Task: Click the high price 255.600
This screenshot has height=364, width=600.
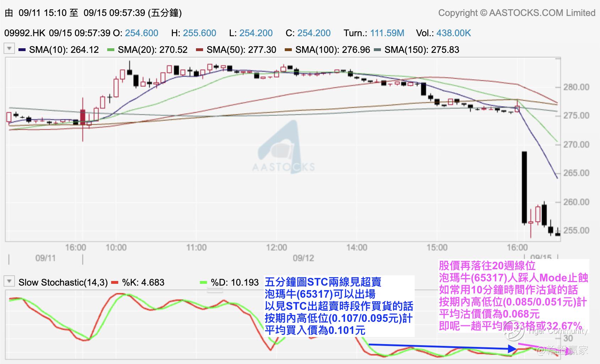Action: point(200,33)
